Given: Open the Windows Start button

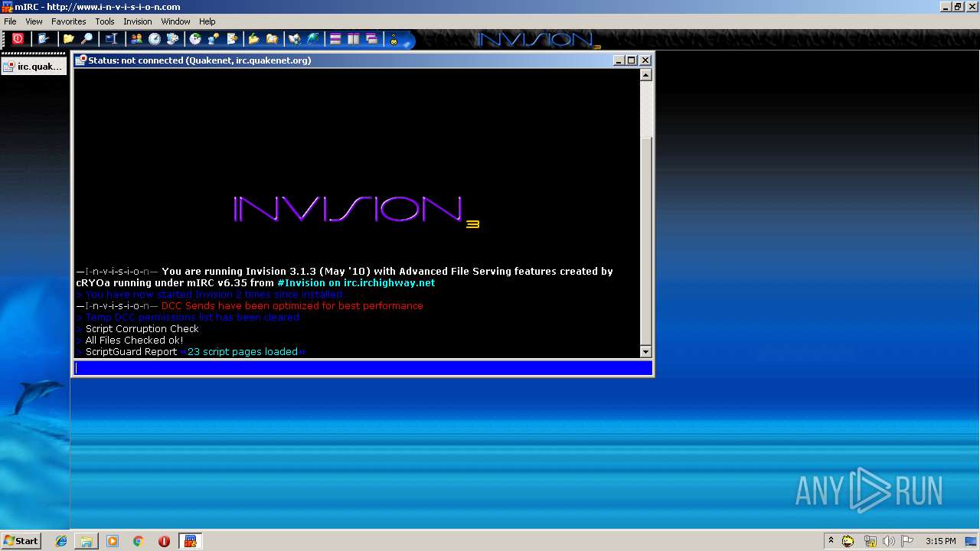Looking at the screenshot, I should click(x=21, y=540).
